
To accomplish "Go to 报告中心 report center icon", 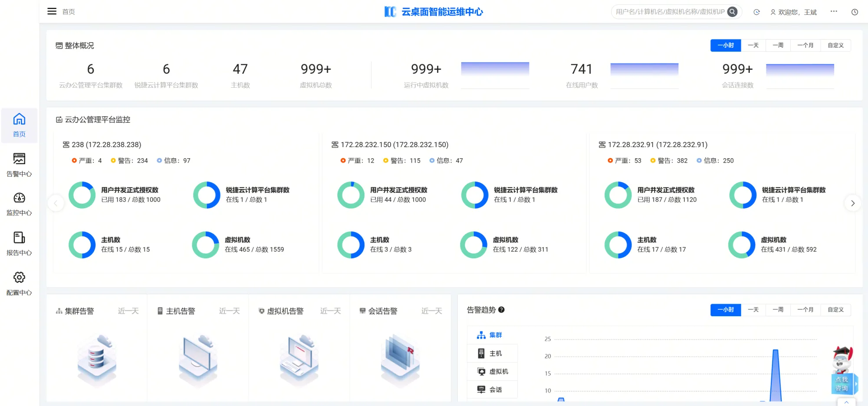I will [x=19, y=238].
